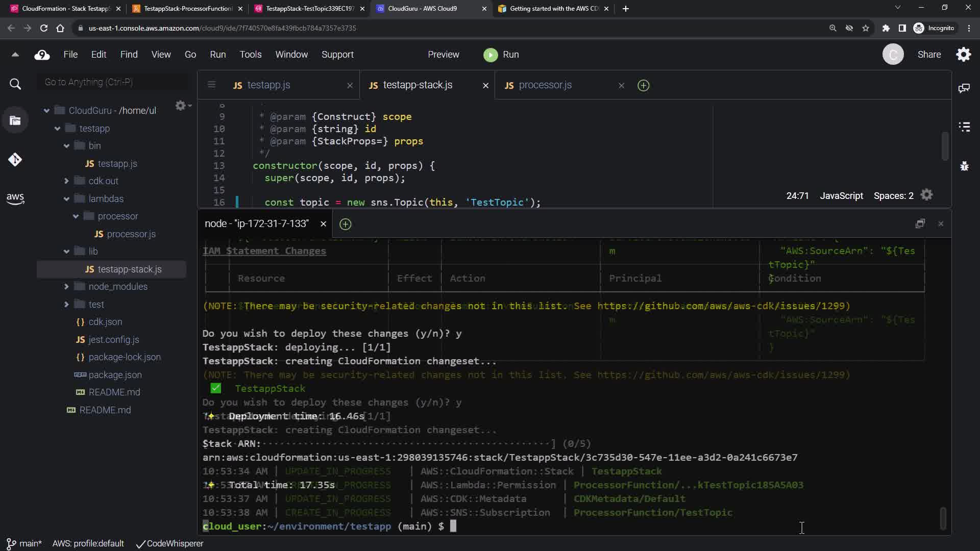The image size is (980, 551).
Task: Open the file tree settings gear dropdown
Action: 182,106
